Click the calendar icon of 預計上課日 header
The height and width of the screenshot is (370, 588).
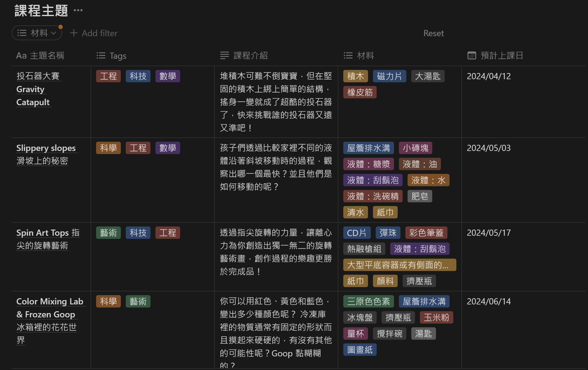472,56
